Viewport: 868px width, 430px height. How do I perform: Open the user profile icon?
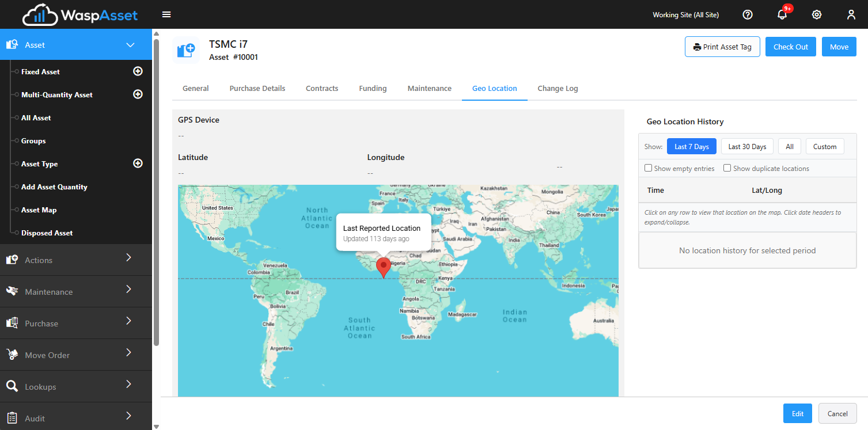click(851, 15)
